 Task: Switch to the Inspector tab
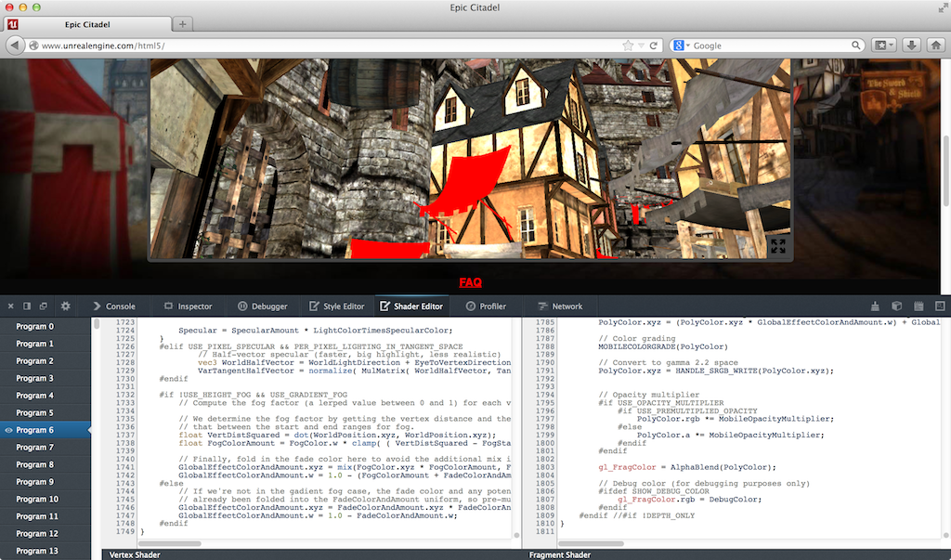coord(188,306)
